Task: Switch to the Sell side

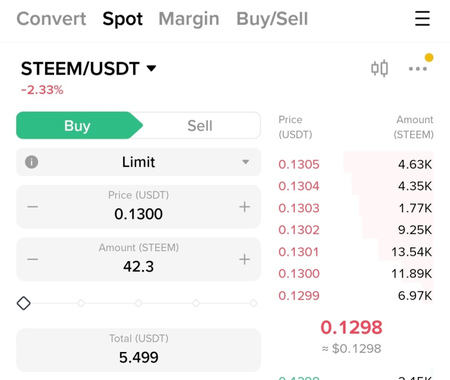Action: click(x=200, y=125)
